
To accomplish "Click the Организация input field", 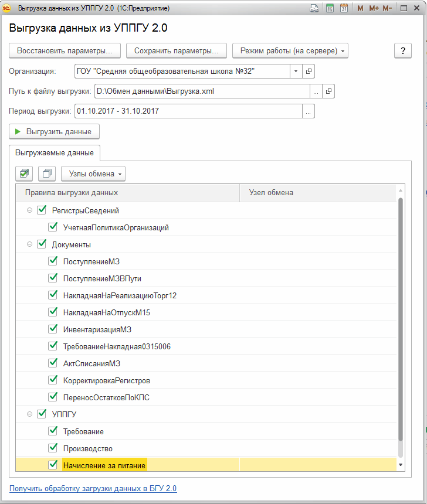I will pos(182,71).
